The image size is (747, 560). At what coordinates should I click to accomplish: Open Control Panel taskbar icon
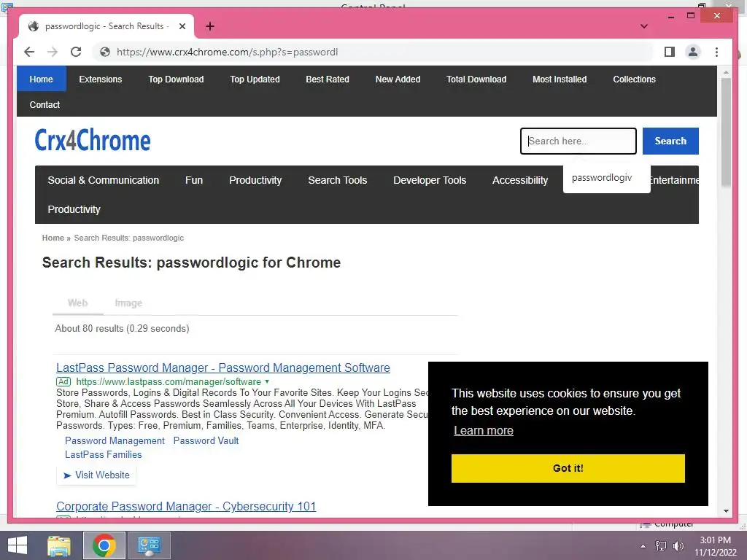point(149,545)
